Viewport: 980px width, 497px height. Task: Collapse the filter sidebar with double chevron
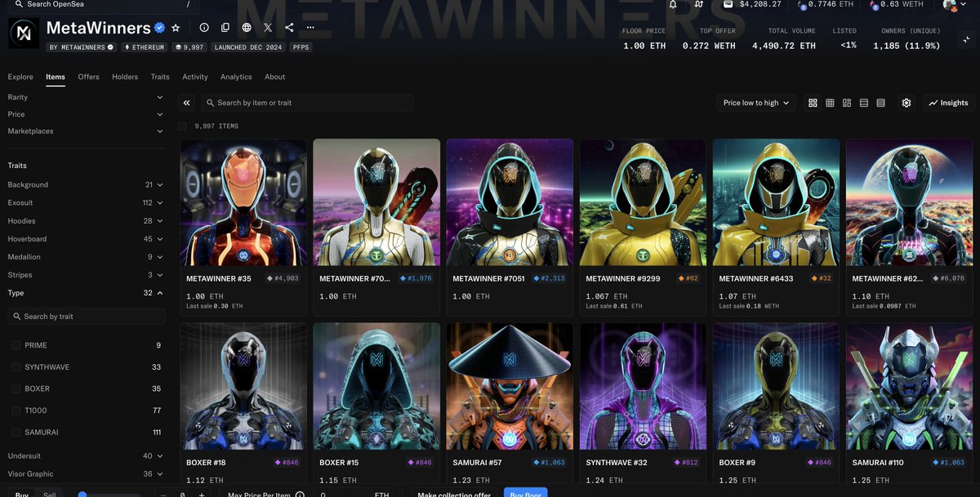click(187, 103)
